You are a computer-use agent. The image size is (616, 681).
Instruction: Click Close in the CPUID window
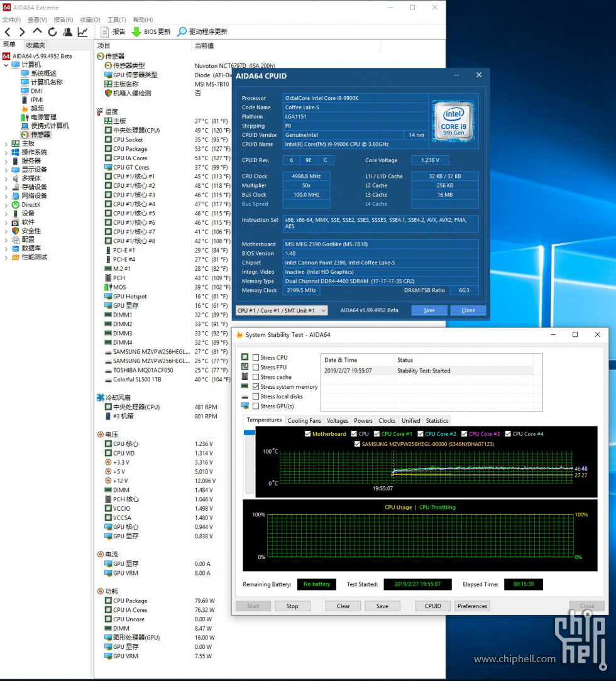tap(468, 310)
